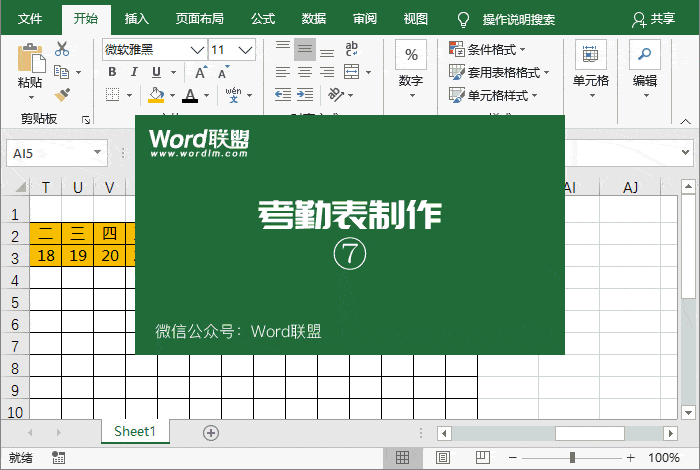Image resolution: width=700 pixels, height=470 pixels.
Task: Apply the black font color A
Action: [x=190, y=95]
